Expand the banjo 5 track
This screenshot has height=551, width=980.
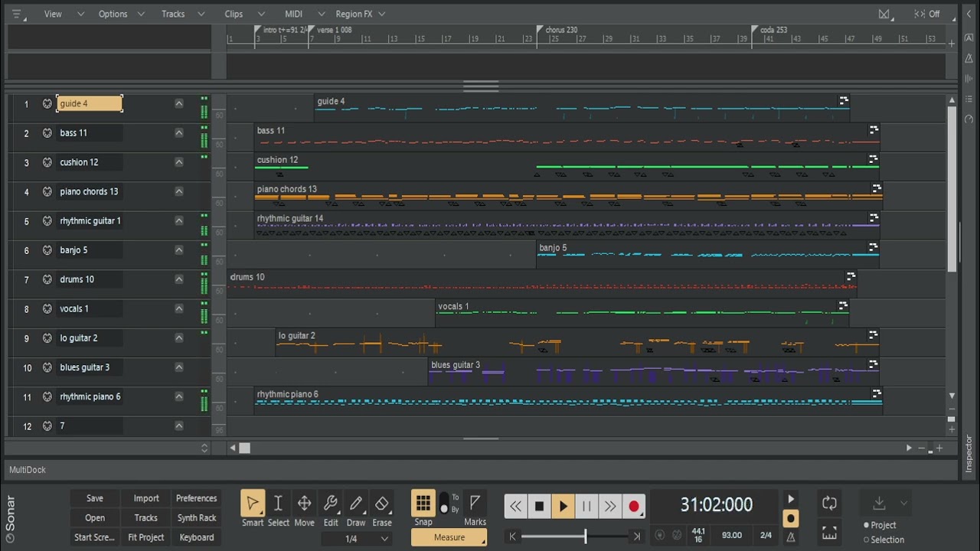(x=179, y=250)
